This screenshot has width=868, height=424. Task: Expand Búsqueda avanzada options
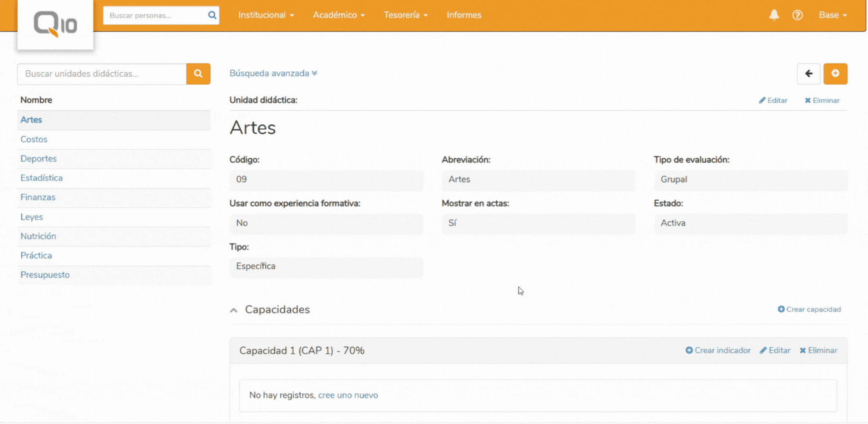tap(273, 73)
